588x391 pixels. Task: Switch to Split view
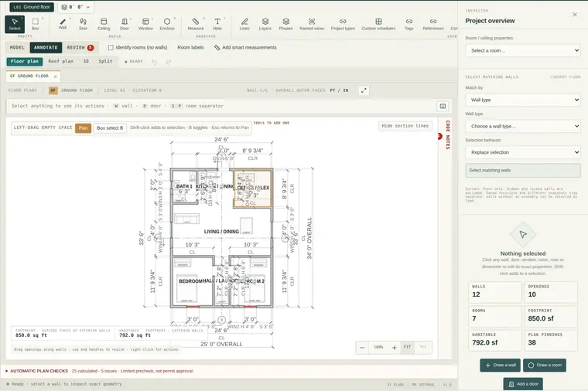(x=105, y=61)
